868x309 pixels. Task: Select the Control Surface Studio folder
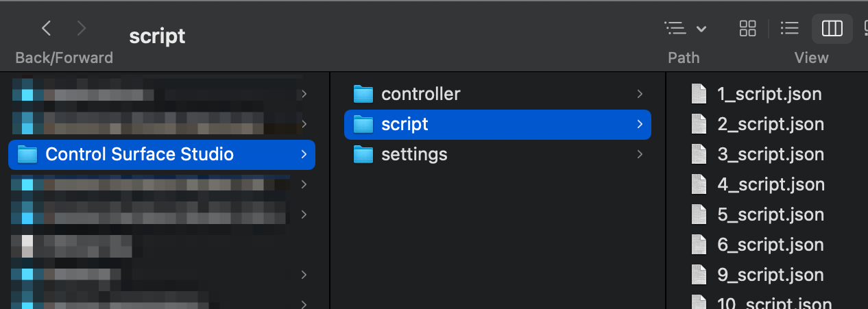pos(139,154)
